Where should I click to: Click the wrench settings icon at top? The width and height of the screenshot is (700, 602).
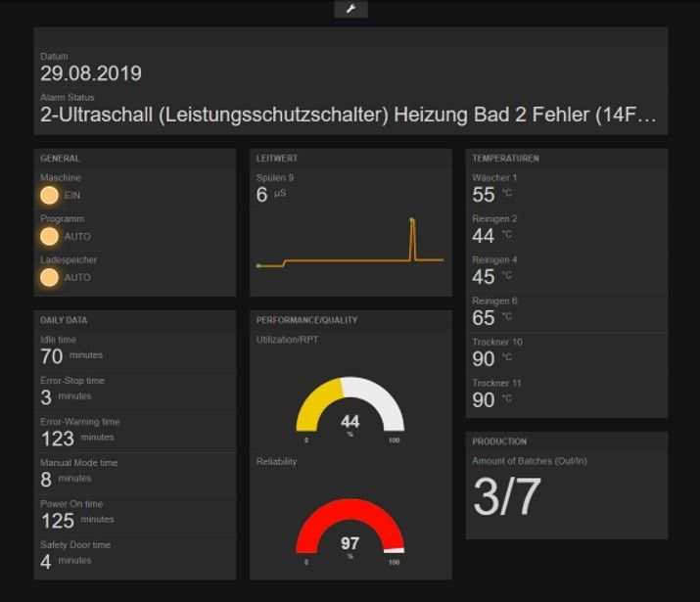[x=350, y=9]
